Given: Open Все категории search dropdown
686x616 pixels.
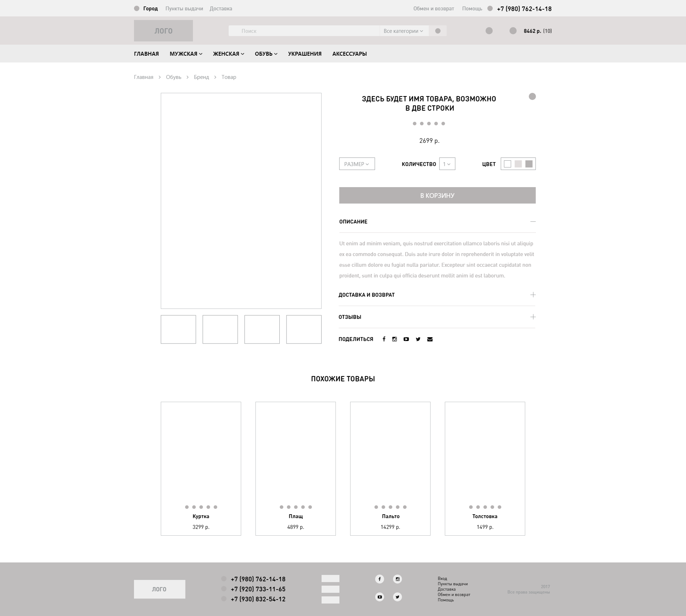Looking at the screenshot, I should click(x=403, y=31).
